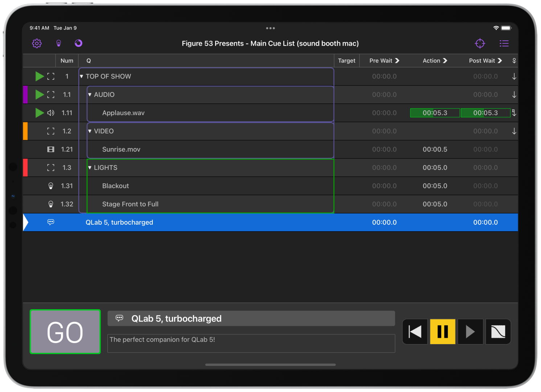Tap the fade-out panic curve button
The width and height of the screenshot is (541, 392).
point(498,331)
